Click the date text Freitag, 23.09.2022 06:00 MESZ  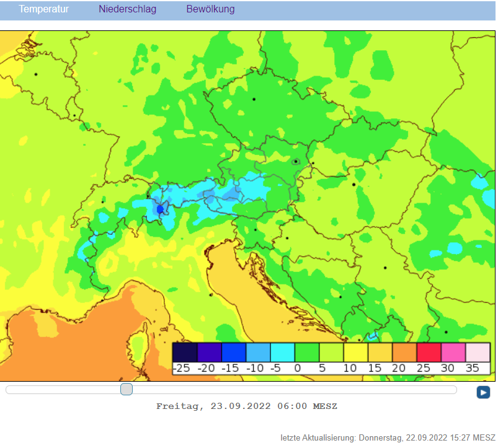pyautogui.click(x=246, y=406)
